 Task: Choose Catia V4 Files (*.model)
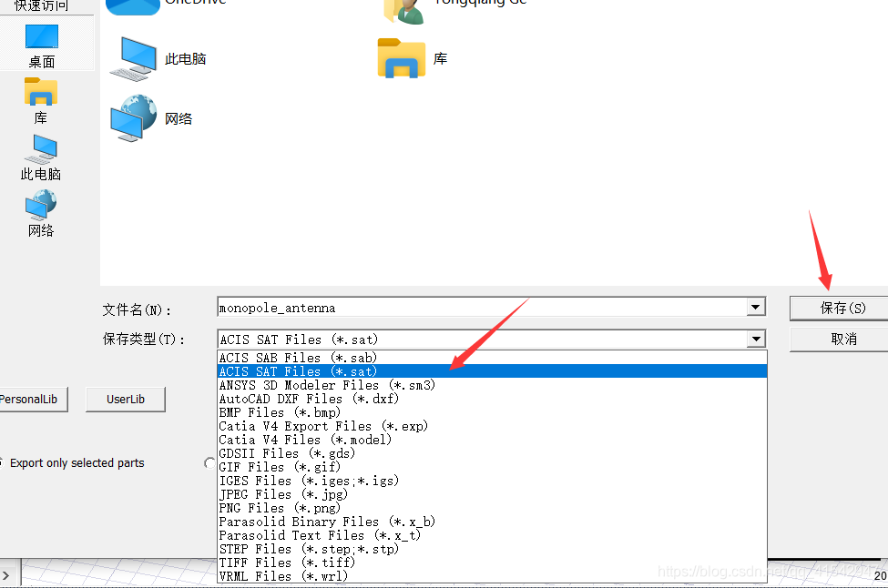coord(492,440)
